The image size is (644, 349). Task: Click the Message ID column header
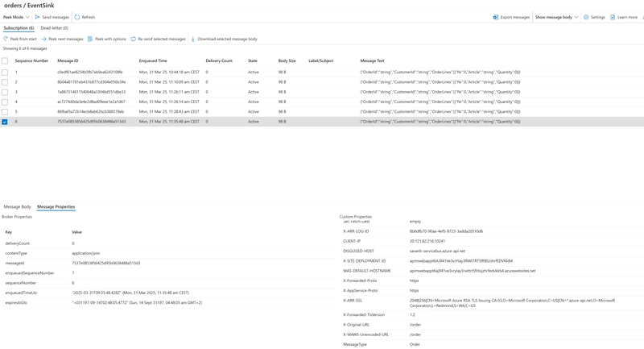pyautogui.click(x=68, y=60)
